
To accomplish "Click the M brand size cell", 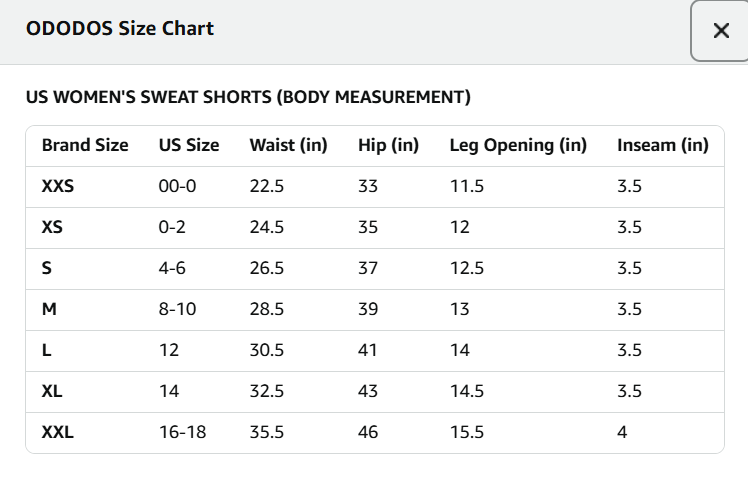I will [x=49, y=309].
